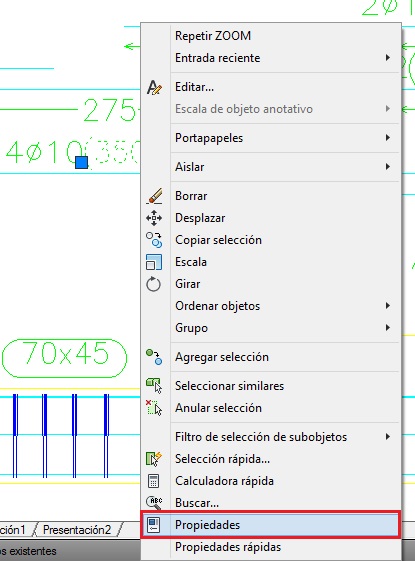Open Filtro de selección de subobjetos
The image size is (415, 561).
(270, 437)
